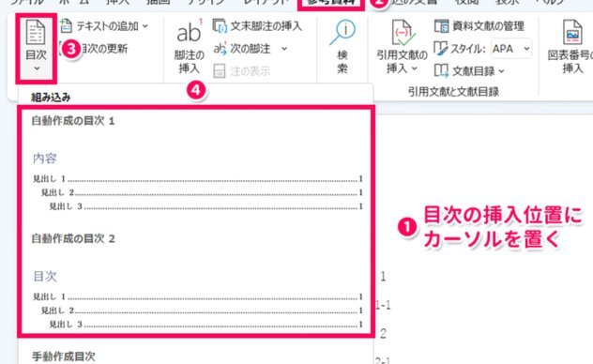The image size is (593, 364).
Task: Click the 引用文献と文献目録 group label
Action: click(x=453, y=91)
